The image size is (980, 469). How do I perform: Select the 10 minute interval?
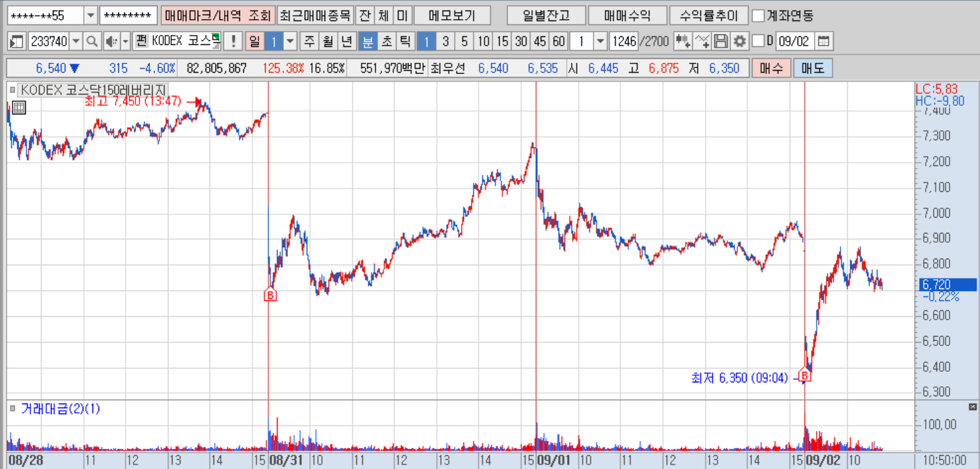484,42
